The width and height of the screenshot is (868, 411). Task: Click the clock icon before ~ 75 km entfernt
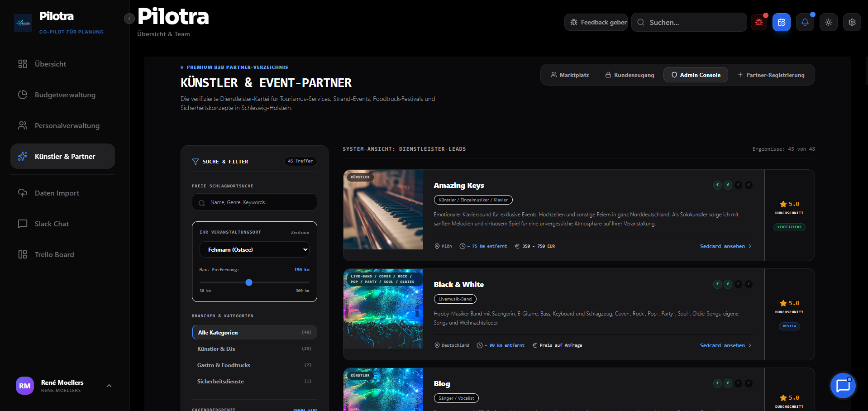[x=462, y=246]
